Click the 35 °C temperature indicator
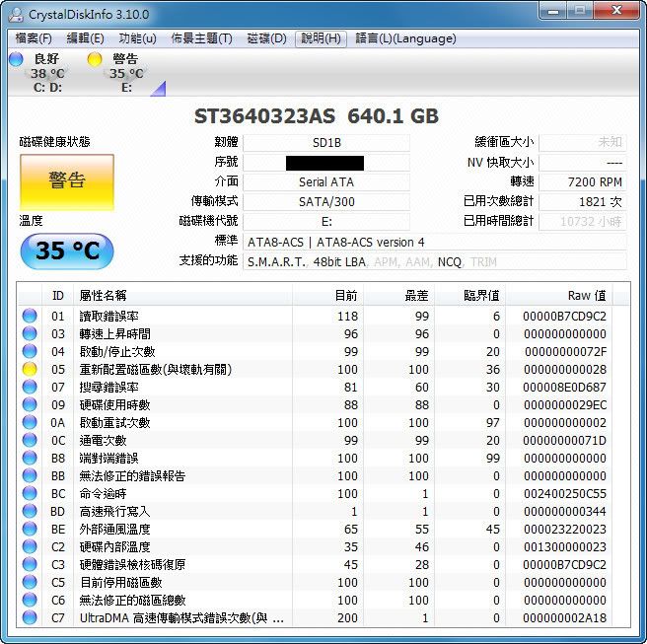 pyautogui.click(x=67, y=250)
